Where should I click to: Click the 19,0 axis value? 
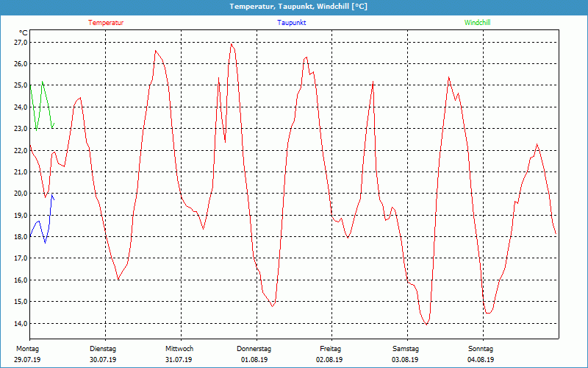(x=21, y=215)
